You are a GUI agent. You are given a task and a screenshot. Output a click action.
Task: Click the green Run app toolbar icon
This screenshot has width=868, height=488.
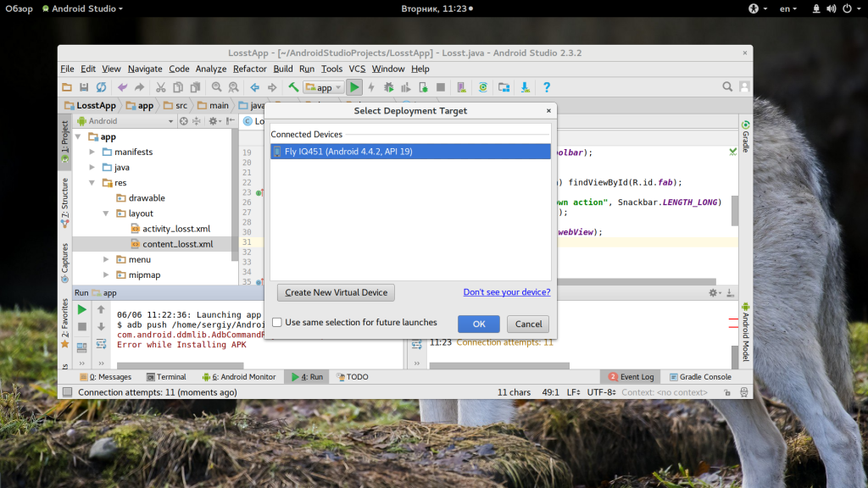pos(355,87)
